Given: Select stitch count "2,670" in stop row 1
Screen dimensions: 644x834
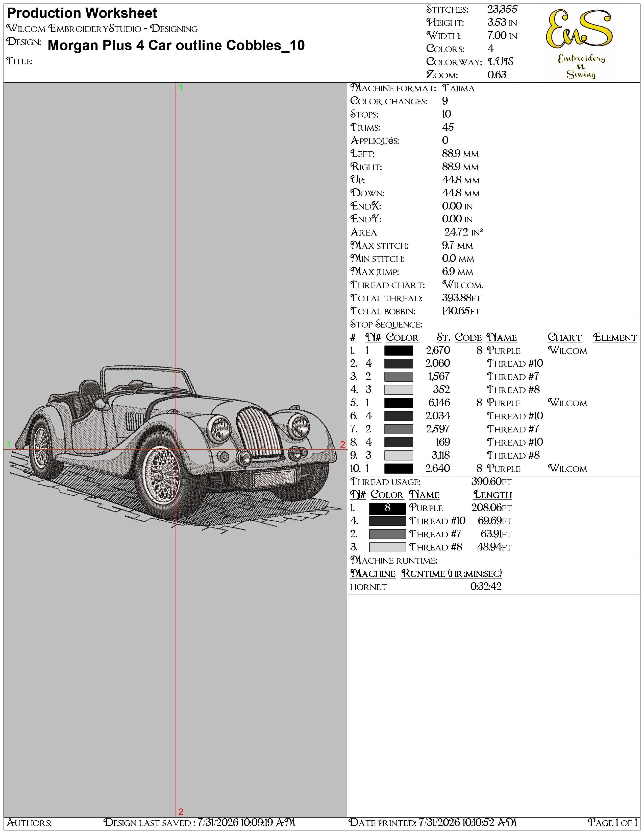Looking at the screenshot, I should tap(438, 351).
